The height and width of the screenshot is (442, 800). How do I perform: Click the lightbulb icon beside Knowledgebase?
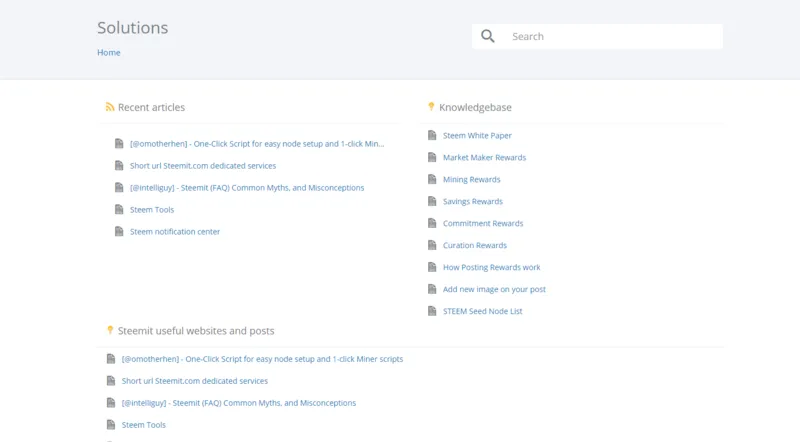pos(431,107)
